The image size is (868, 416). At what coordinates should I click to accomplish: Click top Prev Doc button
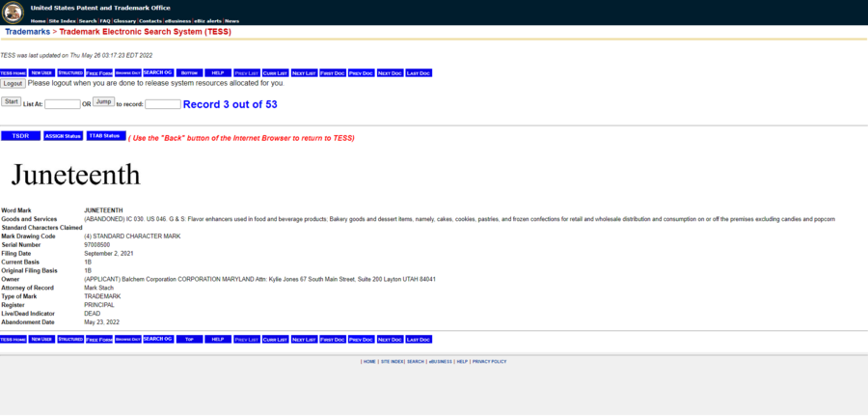[x=362, y=73]
